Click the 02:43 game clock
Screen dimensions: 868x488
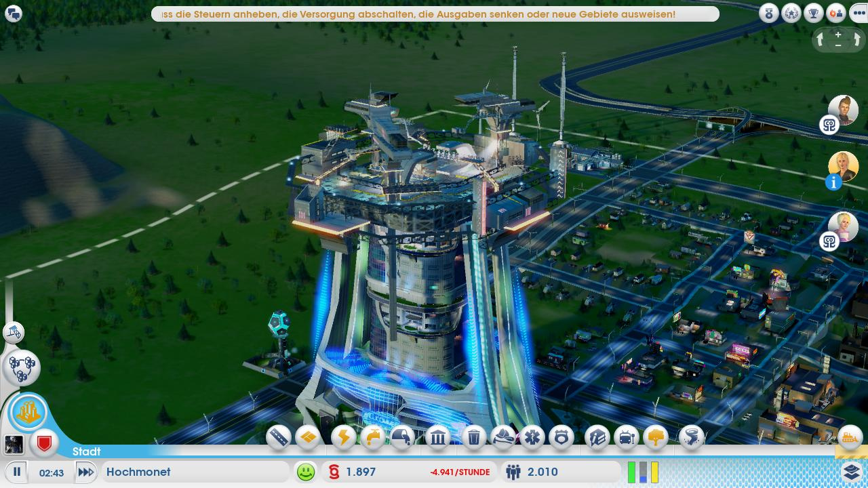tap(52, 472)
